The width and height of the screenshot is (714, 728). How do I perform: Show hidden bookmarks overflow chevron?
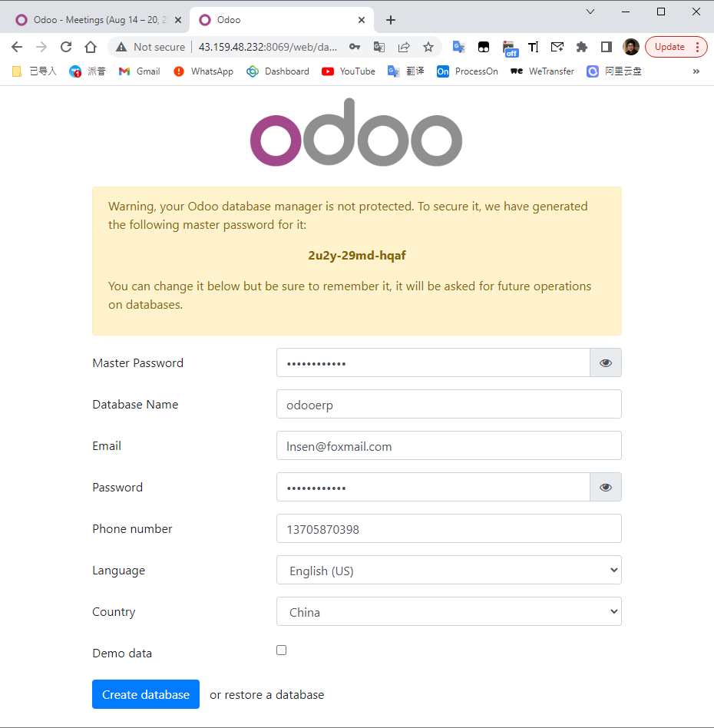[696, 71]
